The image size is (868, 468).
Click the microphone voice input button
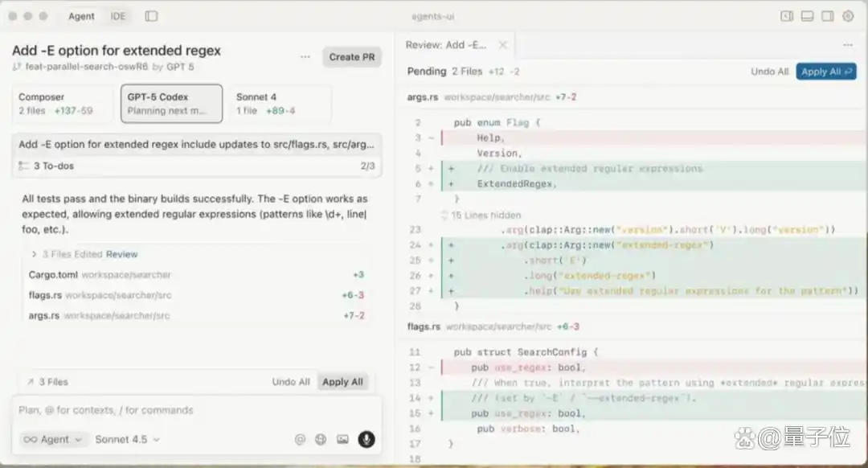(x=366, y=439)
